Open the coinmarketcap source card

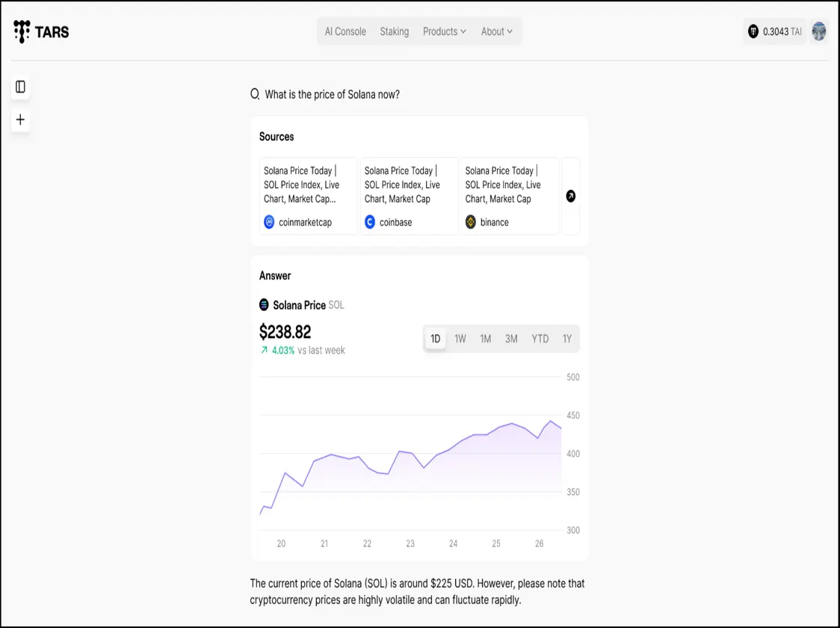click(x=308, y=196)
